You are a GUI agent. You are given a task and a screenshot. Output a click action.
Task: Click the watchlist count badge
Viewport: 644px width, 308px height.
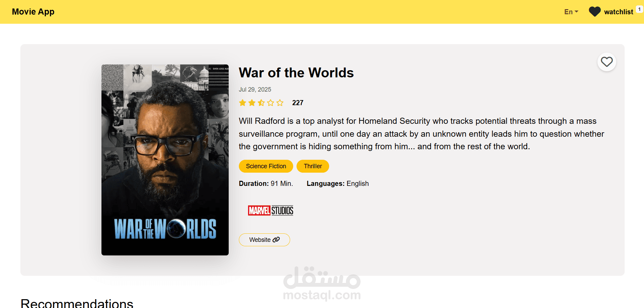(639, 9)
